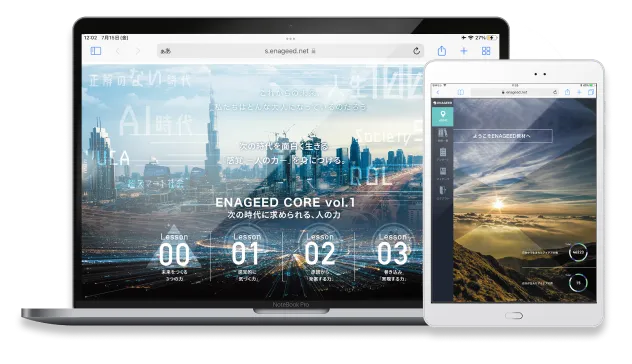Click the s.enageed.net address field on laptop
Viewport: 632px width, 364px height.
[290, 51]
